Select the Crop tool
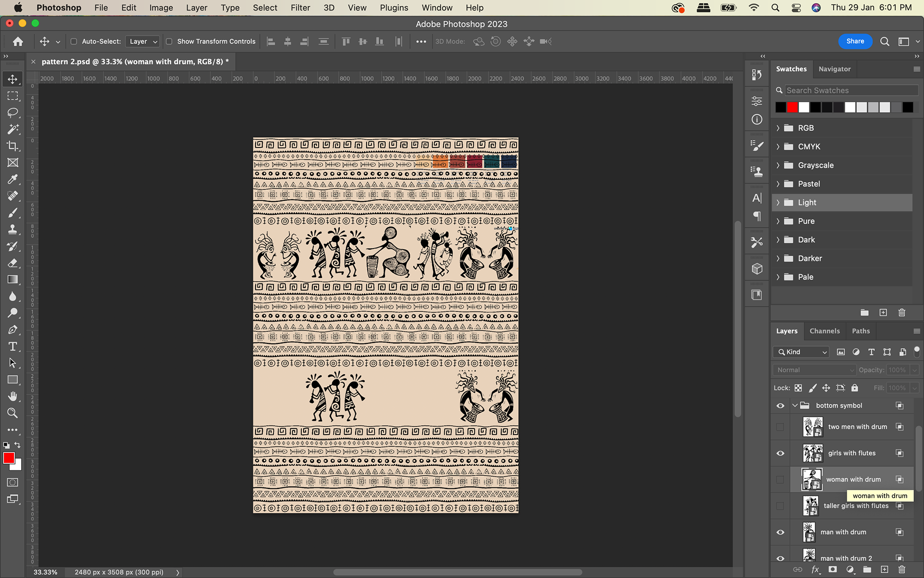Screen dimensions: 924x578 click(13, 146)
